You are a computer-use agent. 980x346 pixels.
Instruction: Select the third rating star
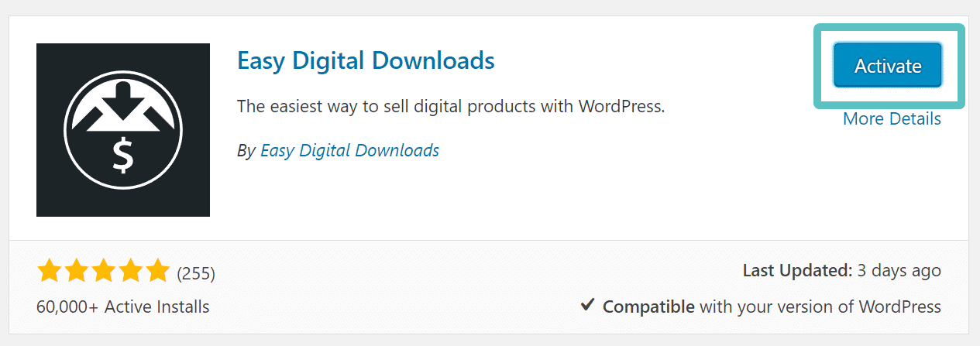[x=103, y=272]
